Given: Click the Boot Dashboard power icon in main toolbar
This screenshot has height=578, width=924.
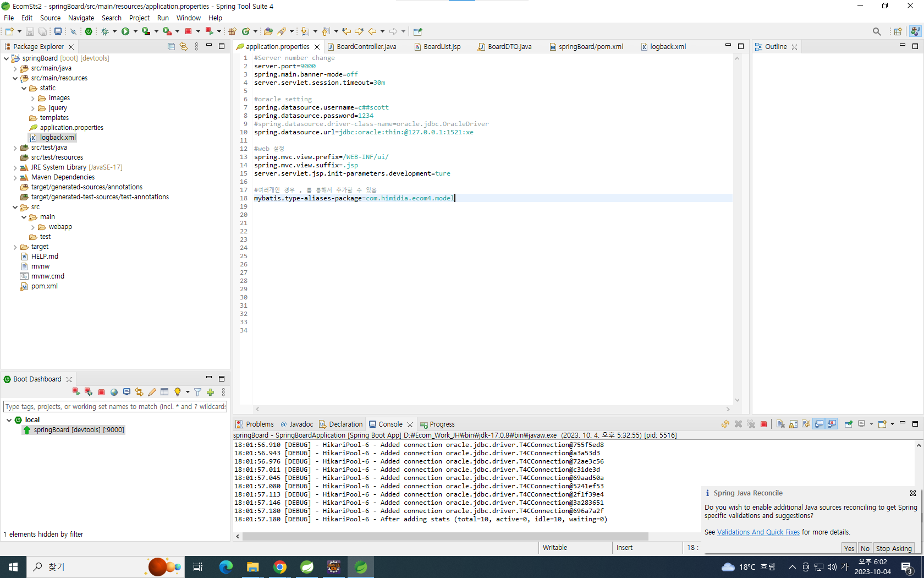Looking at the screenshot, I should [x=89, y=31].
